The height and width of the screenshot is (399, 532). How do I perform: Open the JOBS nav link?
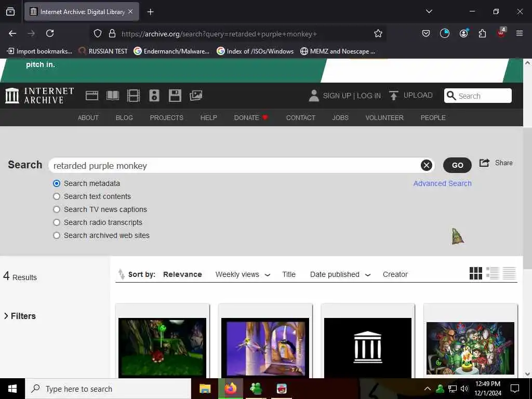click(x=340, y=118)
